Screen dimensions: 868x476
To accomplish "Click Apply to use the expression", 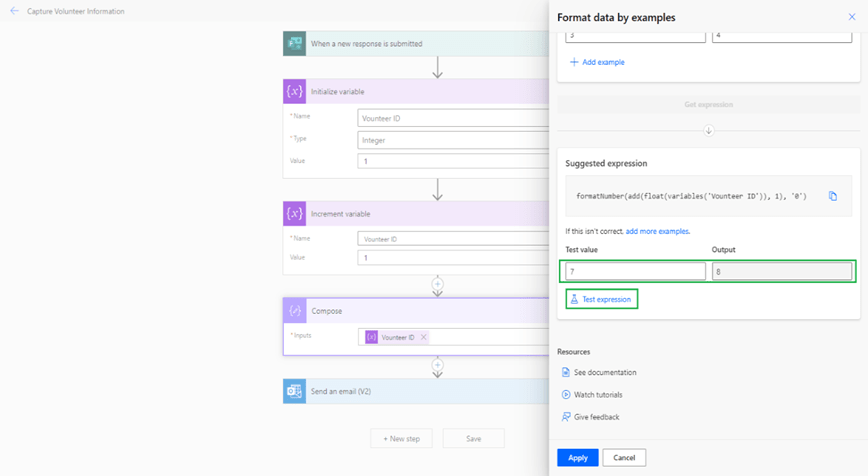I will tap(577, 457).
